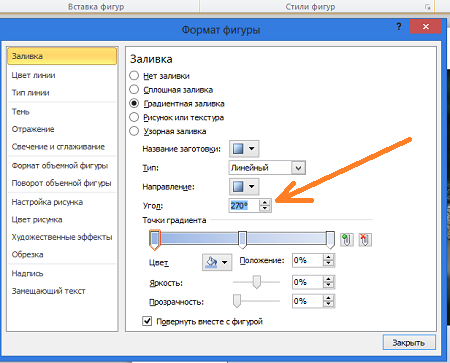The height and width of the screenshot is (363, 450).
Task: Open the Тип линии category
Action: [62, 93]
